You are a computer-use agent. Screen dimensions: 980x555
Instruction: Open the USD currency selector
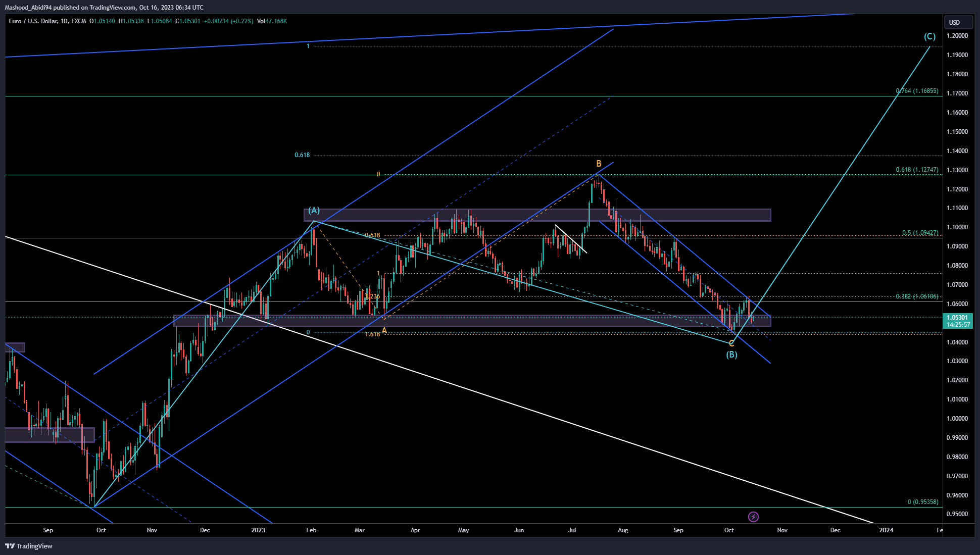coord(958,22)
